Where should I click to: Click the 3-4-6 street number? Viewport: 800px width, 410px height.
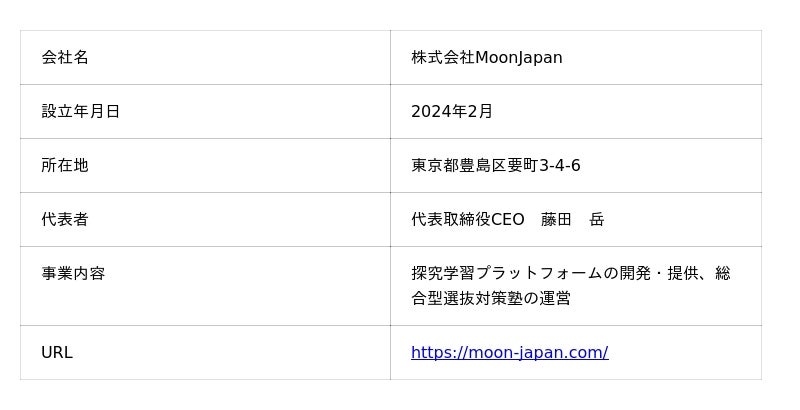pyautogui.click(x=560, y=165)
